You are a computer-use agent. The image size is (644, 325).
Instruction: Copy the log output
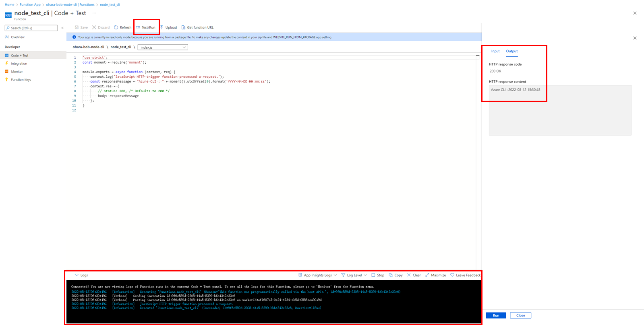coord(396,275)
